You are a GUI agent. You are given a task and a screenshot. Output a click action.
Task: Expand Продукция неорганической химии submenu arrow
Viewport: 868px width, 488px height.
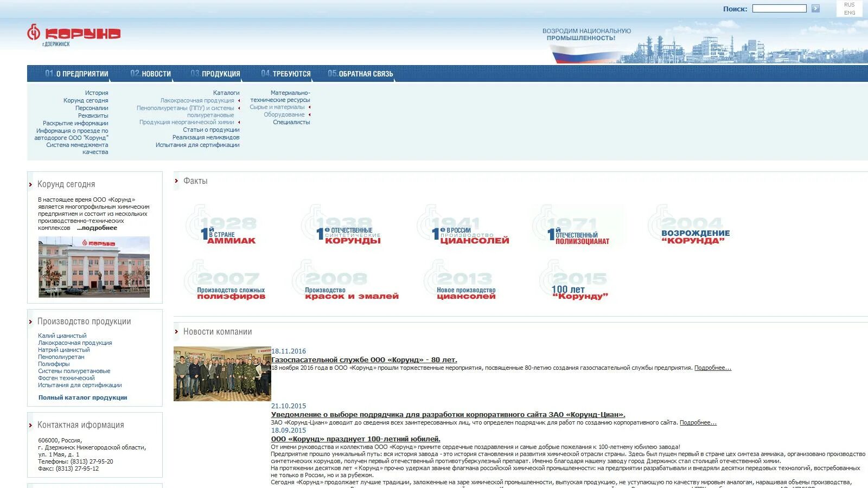tap(239, 122)
